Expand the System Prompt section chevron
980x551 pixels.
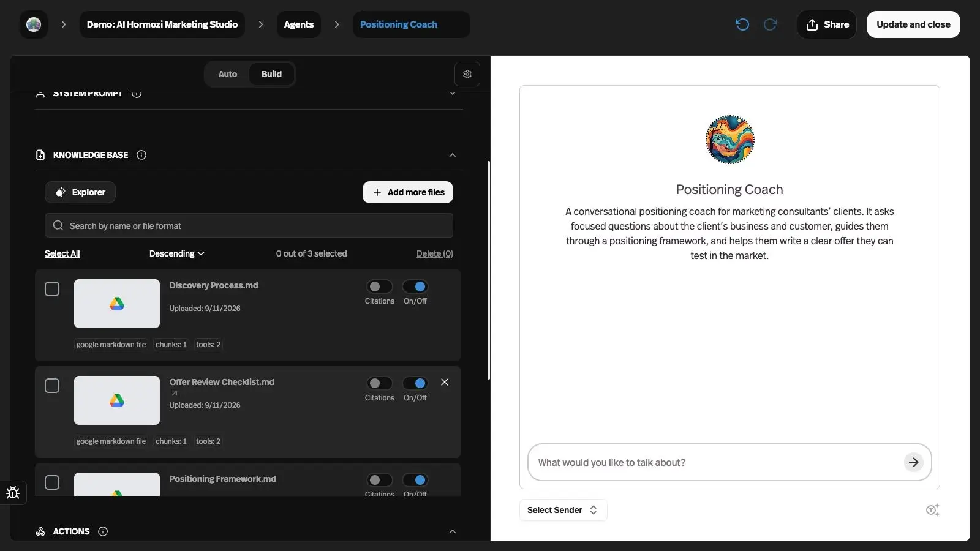453,94
